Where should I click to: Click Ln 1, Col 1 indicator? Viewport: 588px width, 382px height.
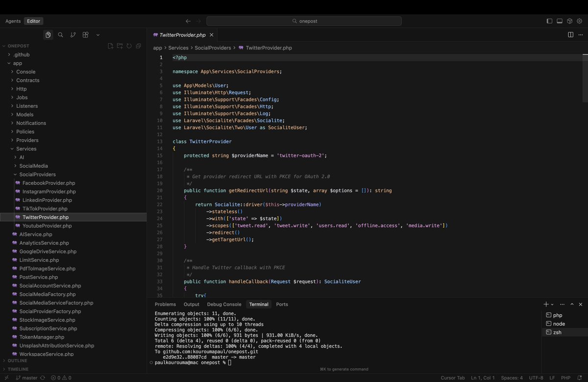point(483,378)
